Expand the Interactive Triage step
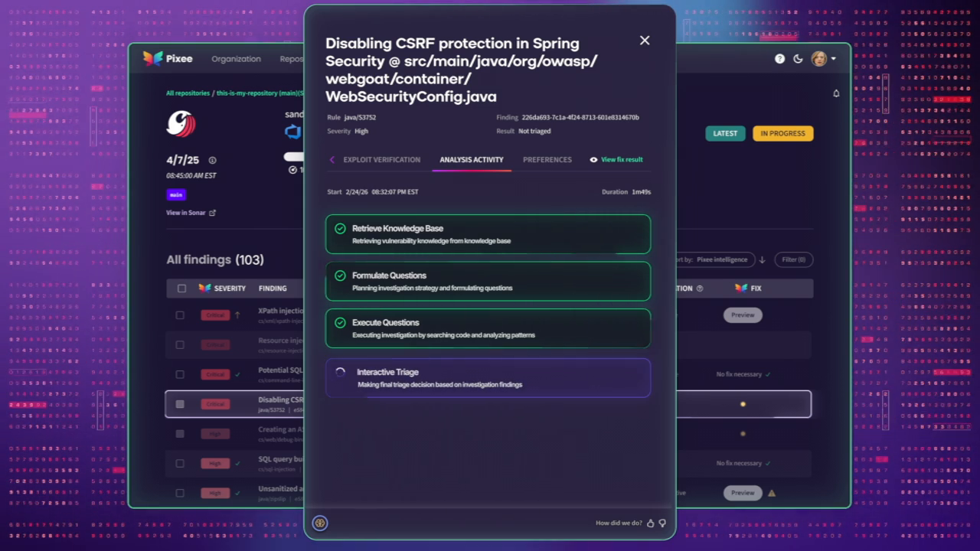This screenshot has height=551, width=980. click(x=488, y=378)
